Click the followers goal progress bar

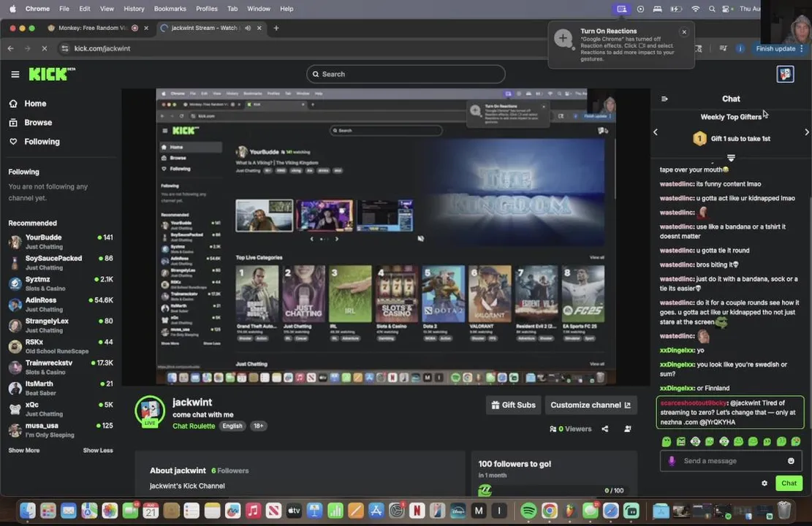tap(554, 490)
